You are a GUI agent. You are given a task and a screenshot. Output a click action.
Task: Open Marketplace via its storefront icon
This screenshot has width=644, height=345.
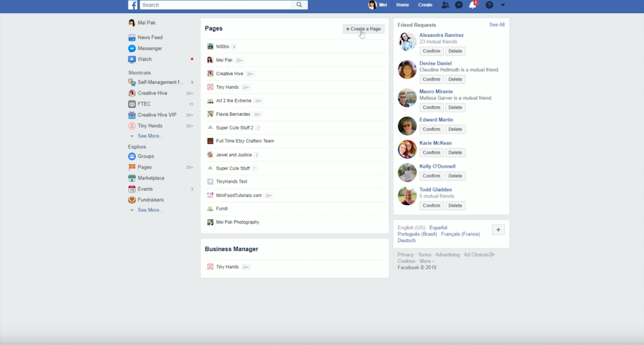click(x=131, y=178)
